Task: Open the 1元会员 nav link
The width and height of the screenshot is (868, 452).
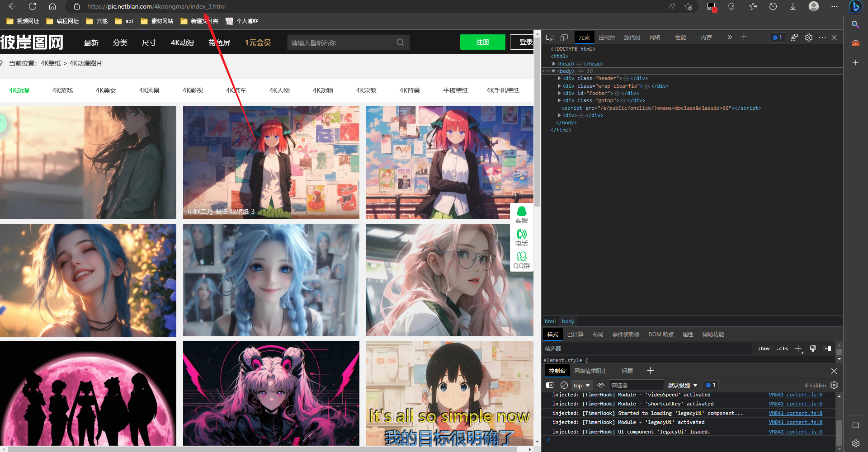Action: point(258,42)
